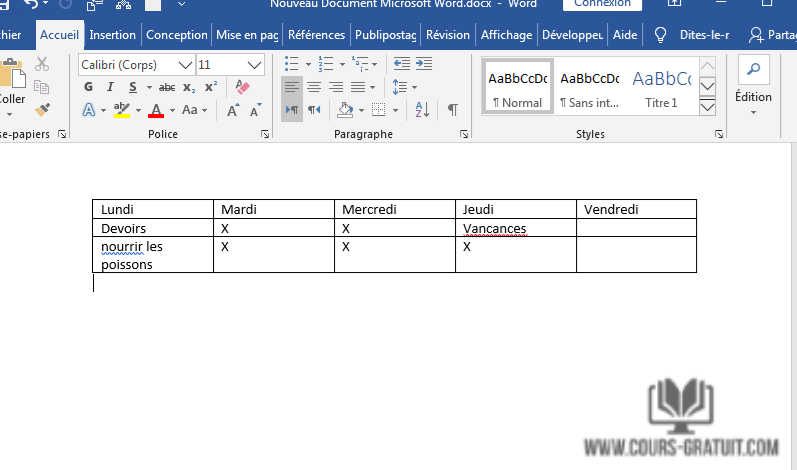Click the table cell containing Vancances

click(x=515, y=228)
